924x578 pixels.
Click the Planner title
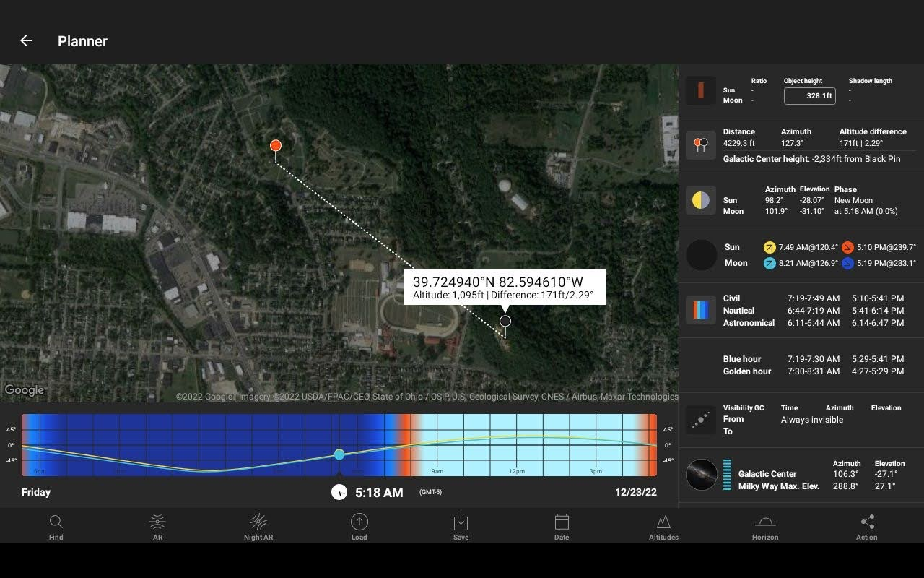pos(83,41)
